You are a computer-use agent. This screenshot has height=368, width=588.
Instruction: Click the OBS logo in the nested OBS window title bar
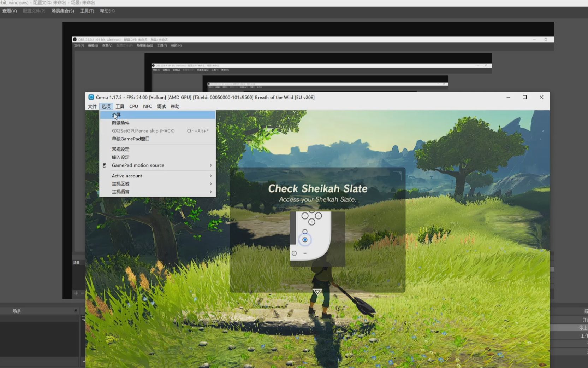tap(75, 39)
